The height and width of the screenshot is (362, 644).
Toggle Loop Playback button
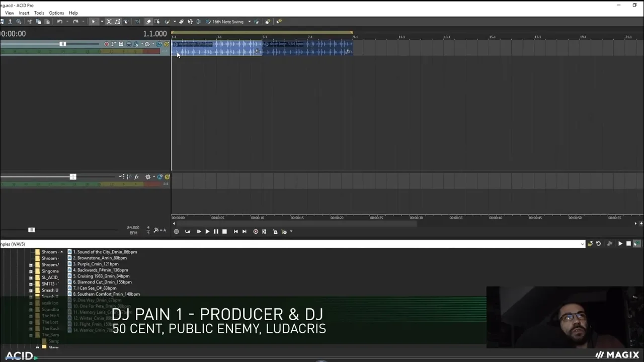[x=188, y=231]
